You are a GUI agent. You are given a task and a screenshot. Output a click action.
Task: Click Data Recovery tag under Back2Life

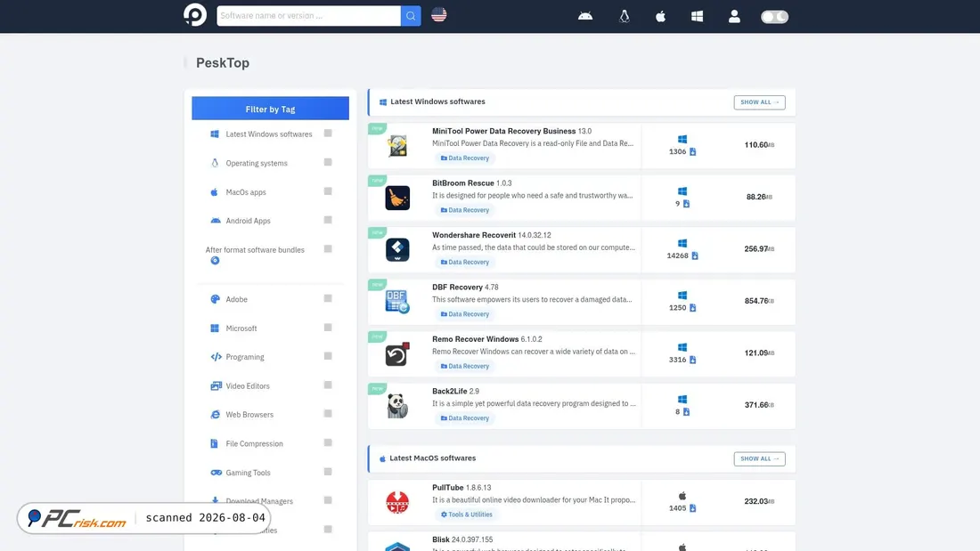465,418
